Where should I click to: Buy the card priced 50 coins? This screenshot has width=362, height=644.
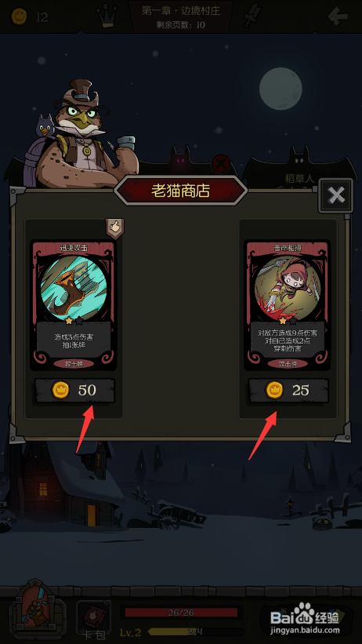pyautogui.click(x=74, y=390)
